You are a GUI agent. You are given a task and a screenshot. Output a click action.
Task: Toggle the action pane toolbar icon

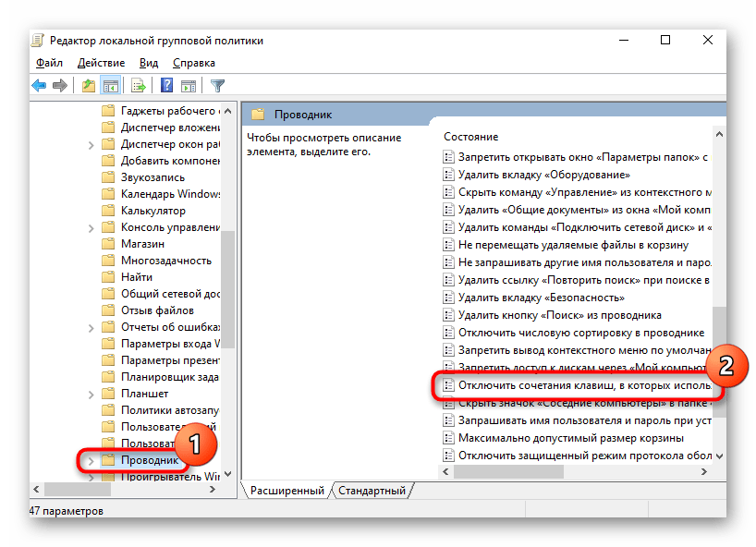pos(189,86)
